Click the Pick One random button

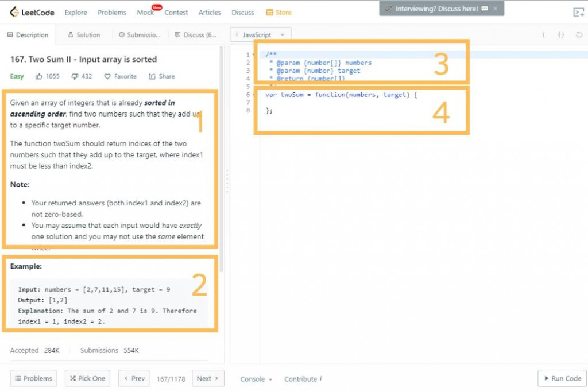pyautogui.click(x=87, y=378)
